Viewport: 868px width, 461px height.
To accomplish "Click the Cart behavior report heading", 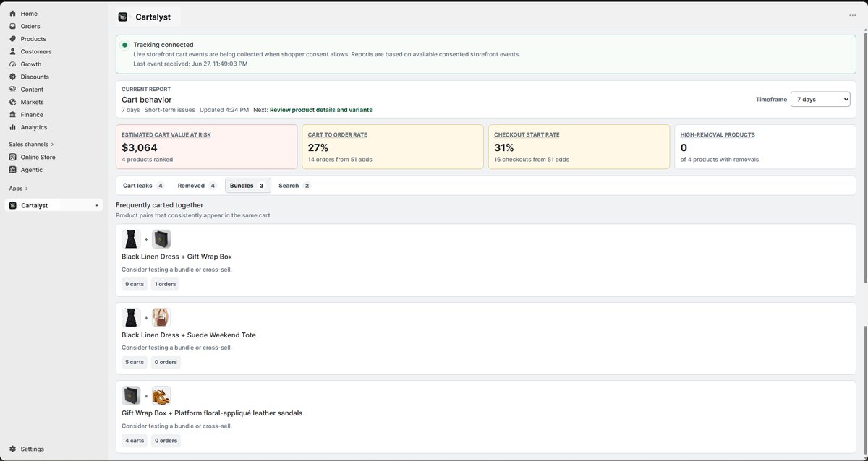I will pyautogui.click(x=147, y=100).
